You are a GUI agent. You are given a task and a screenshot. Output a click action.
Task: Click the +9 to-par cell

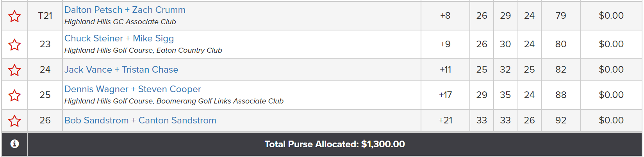[x=445, y=44]
